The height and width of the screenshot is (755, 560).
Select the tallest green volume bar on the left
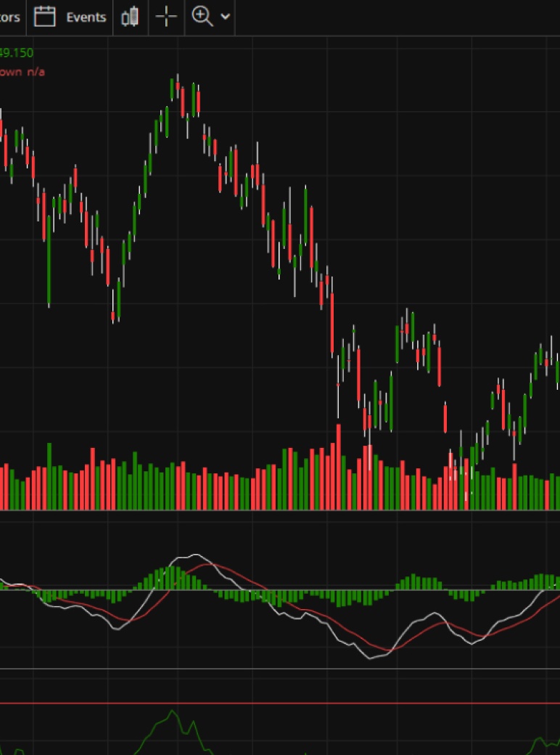(x=49, y=476)
